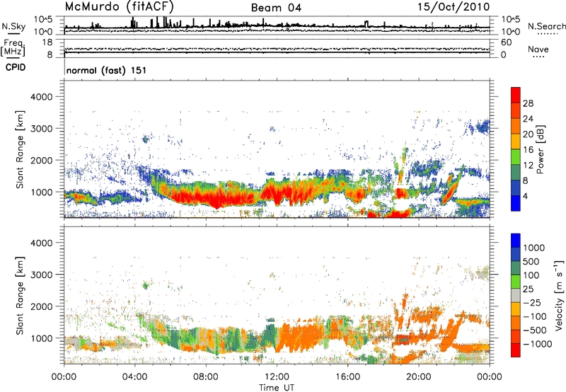Select the bright blue bottom Power colorbar segment
This screenshot has height=392, width=566.
(516, 204)
